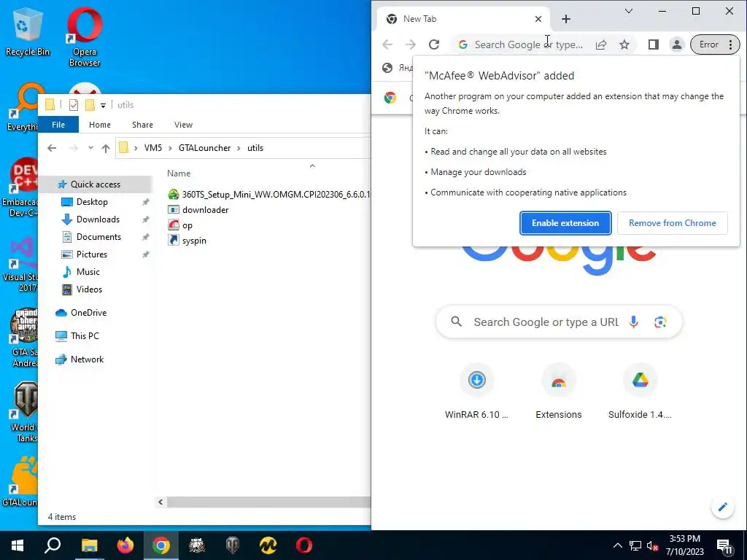
Task: Open Firefox from taskbar
Action: point(125,545)
